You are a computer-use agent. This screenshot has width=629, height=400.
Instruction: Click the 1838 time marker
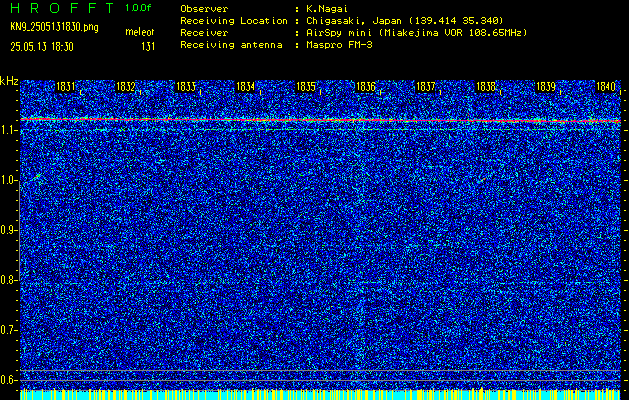[x=486, y=87]
